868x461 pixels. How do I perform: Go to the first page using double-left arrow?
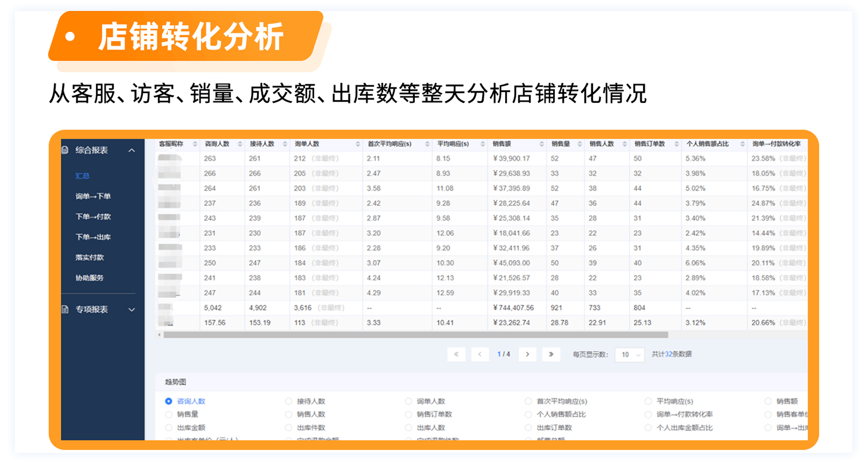pos(456,354)
